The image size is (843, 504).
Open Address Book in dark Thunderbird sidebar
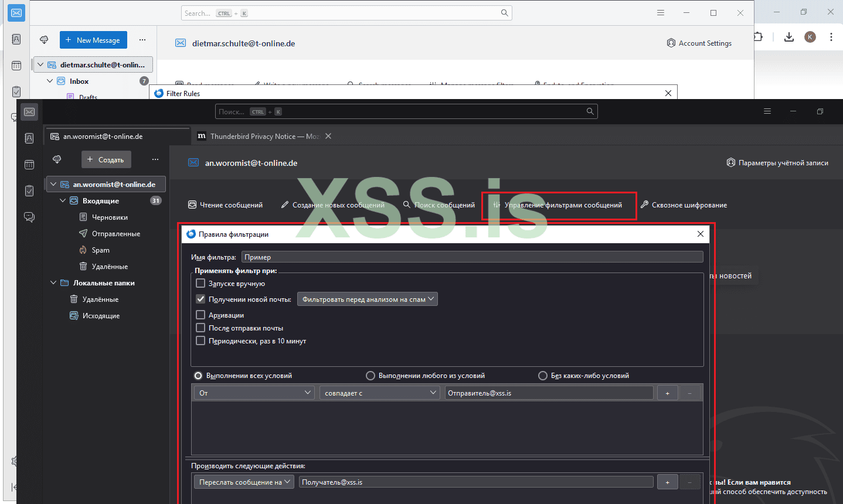tap(29, 138)
